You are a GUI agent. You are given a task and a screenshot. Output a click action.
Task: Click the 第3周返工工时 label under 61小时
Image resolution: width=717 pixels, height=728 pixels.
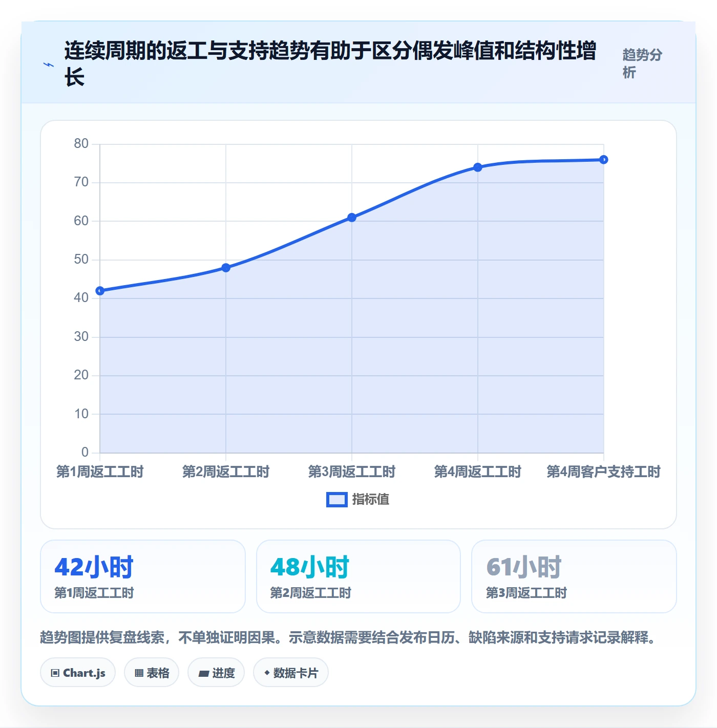(x=526, y=593)
